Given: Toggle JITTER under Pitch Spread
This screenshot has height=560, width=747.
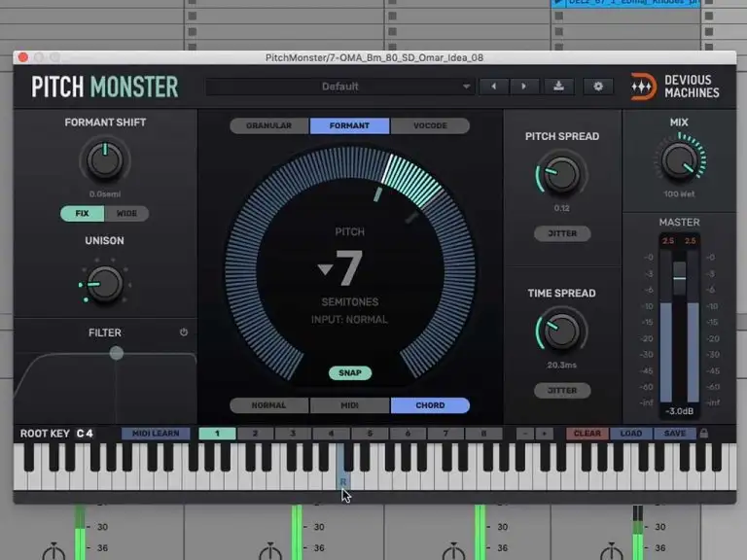Looking at the screenshot, I should (x=562, y=233).
